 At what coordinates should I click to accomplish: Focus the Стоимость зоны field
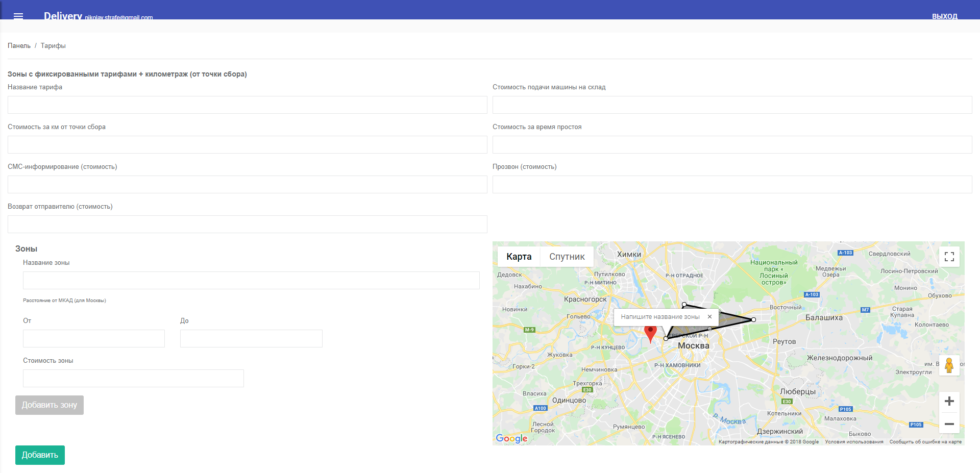pyautogui.click(x=133, y=378)
